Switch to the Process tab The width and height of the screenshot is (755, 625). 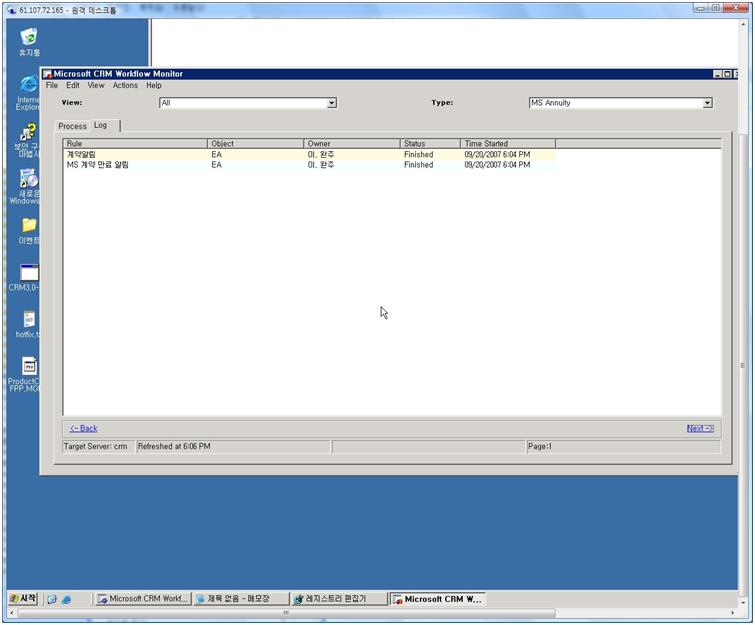pyautogui.click(x=72, y=126)
